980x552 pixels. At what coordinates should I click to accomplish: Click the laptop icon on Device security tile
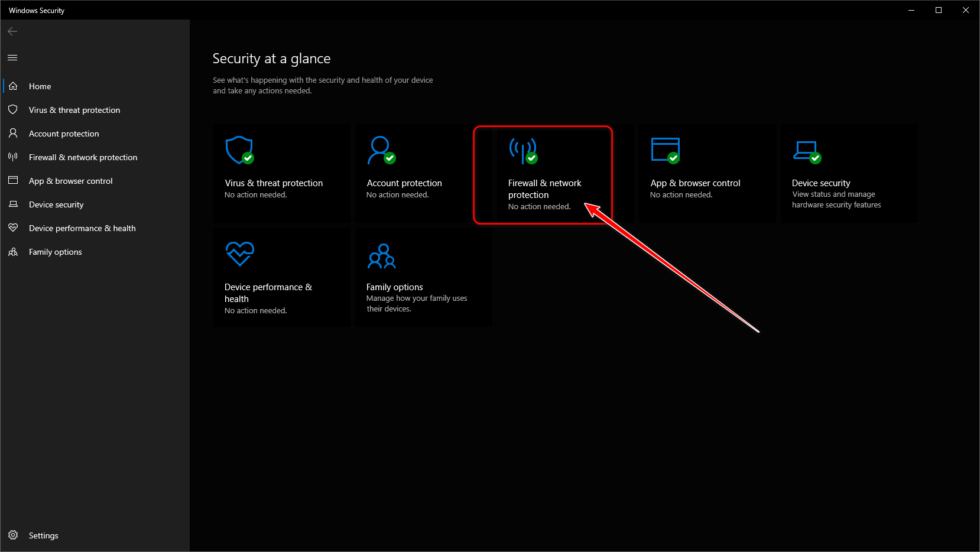[806, 150]
